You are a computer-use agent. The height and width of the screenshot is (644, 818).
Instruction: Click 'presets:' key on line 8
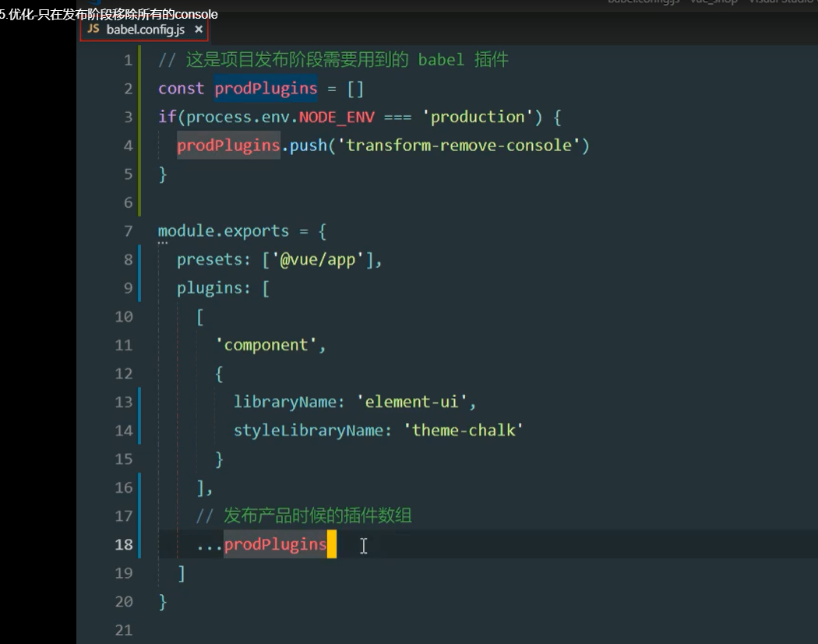click(213, 259)
